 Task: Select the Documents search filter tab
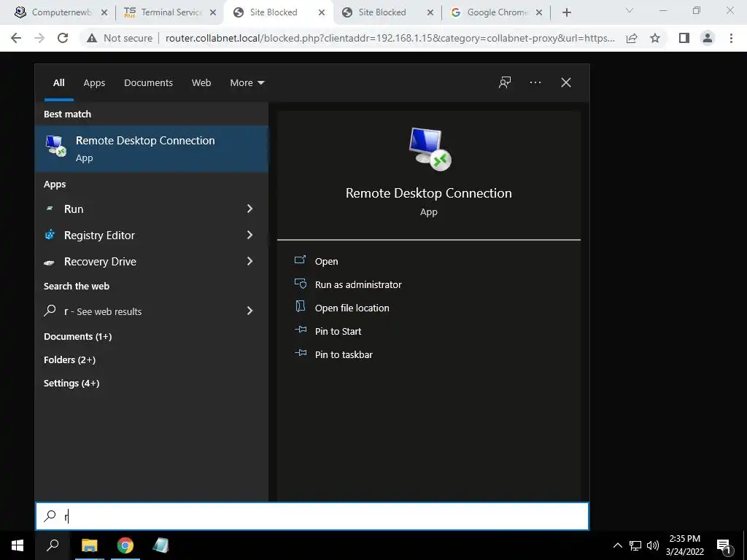(x=148, y=83)
